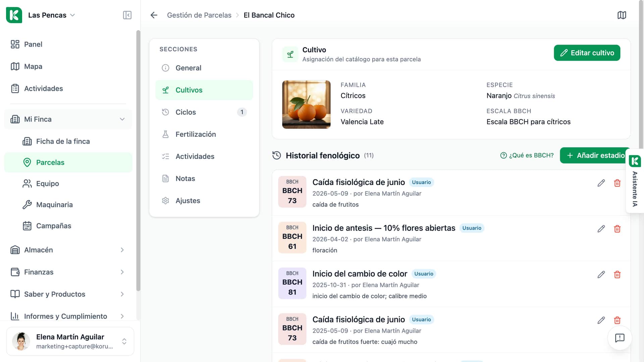644x362 pixels.
Task: Open the Elena Martín Aguilar account menu
Action: coord(70,341)
